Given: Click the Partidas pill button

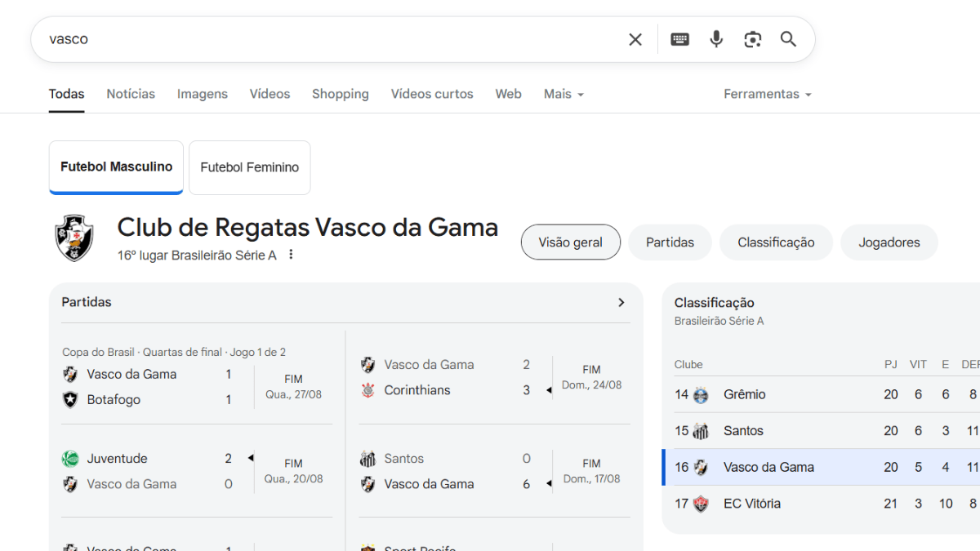Looking at the screenshot, I should click(670, 242).
